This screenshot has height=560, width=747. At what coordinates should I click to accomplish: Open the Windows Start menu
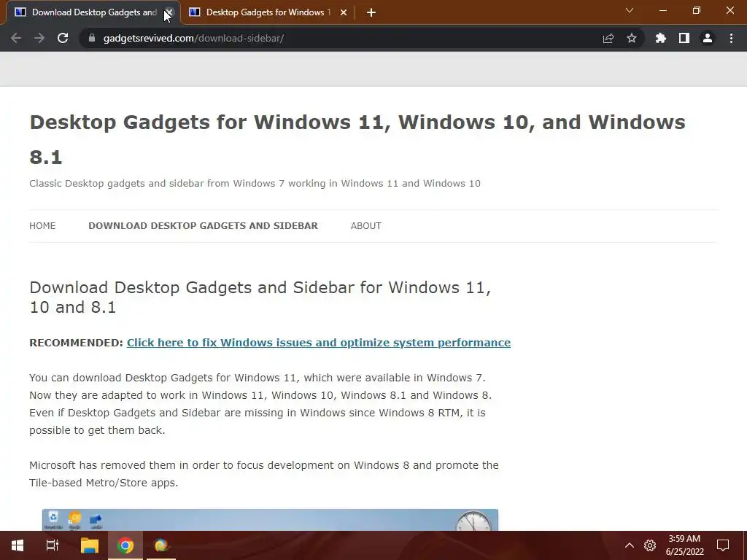[18, 545]
